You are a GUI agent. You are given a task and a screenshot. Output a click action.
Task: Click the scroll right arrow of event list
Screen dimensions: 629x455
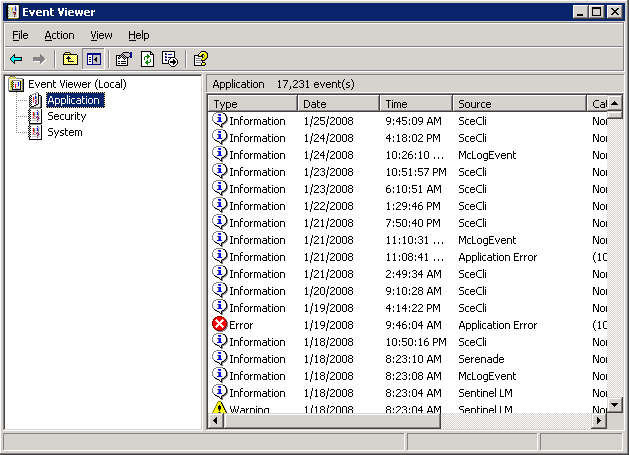click(x=599, y=420)
